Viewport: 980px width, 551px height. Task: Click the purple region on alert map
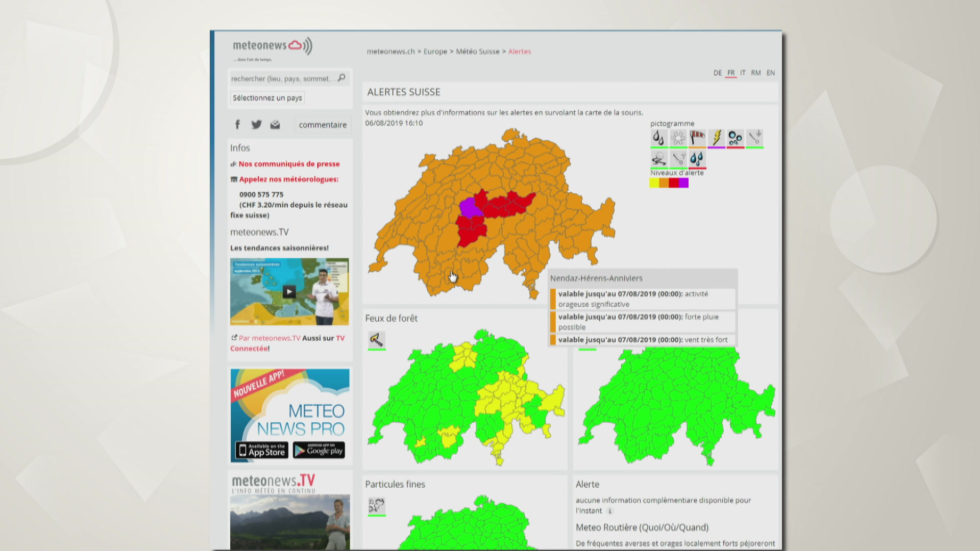point(470,208)
